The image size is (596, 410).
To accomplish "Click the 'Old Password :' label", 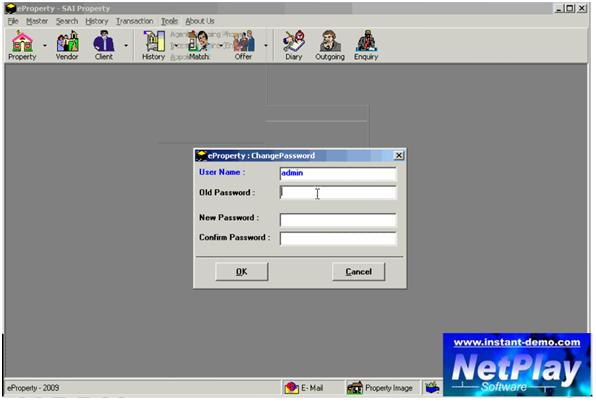I will [227, 193].
